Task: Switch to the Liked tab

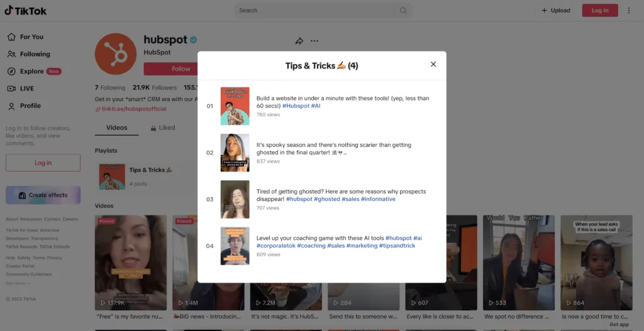Action: [x=163, y=128]
